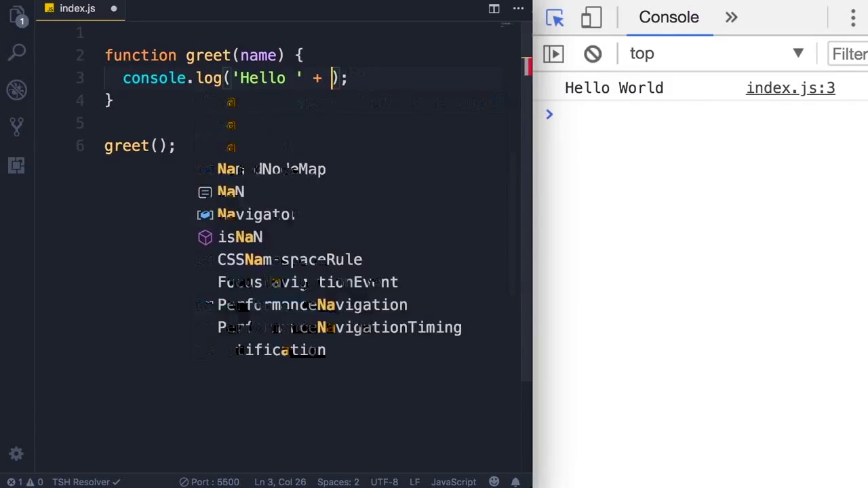Click the 'console' word on line 3
The image size is (868, 488).
coord(154,78)
